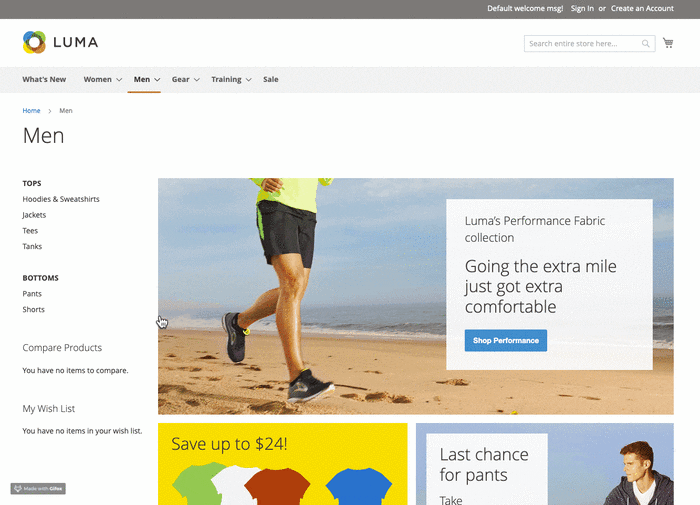Click Create an Account link
700x505 pixels.
[642, 8]
